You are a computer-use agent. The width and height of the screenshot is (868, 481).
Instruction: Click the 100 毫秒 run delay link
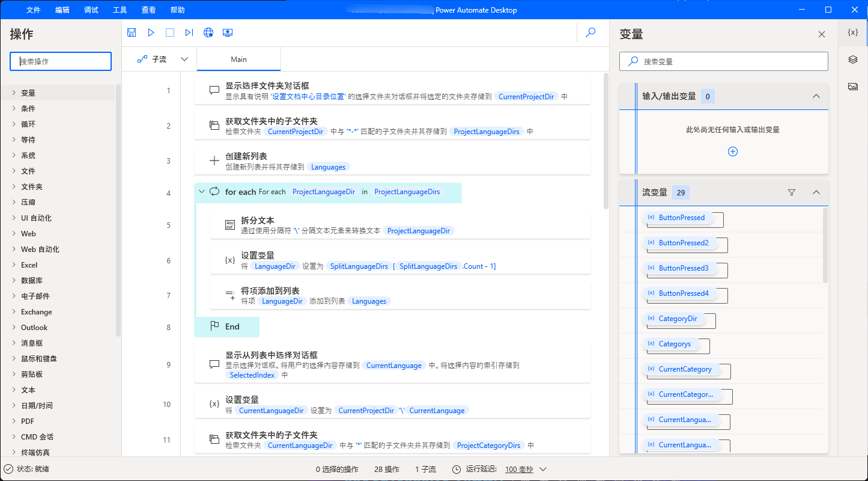pyautogui.click(x=520, y=470)
